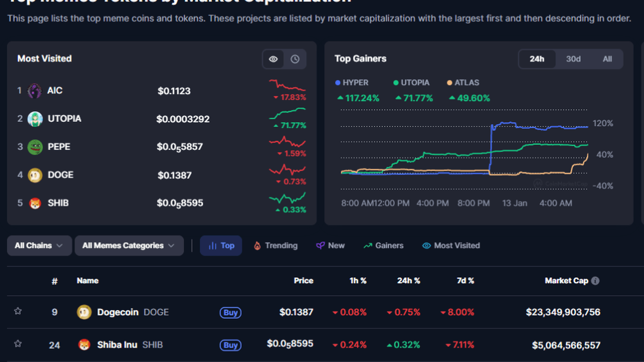Click Buy next to Dogecoin
The height and width of the screenshot is (362, 644).
[x=230, y=313]
